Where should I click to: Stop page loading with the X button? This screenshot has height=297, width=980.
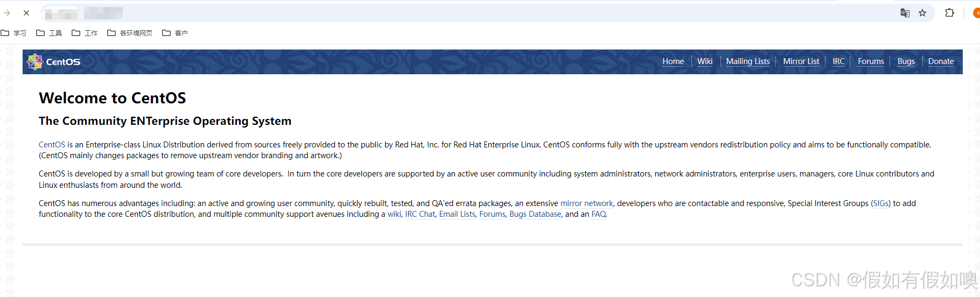(26, 13)
